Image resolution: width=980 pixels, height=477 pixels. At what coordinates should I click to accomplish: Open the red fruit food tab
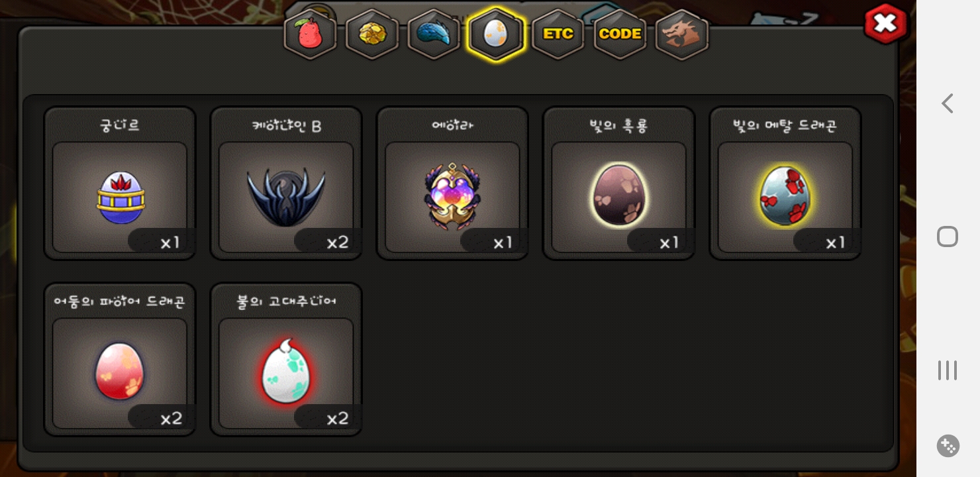tap(310, 34)
